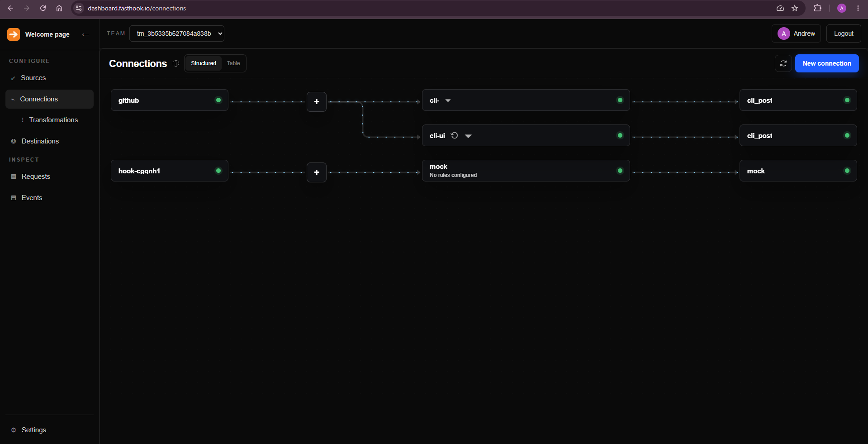Click the Destinations icon in sidebar
The width and height of the screenshot is (868, 444).
pyautogui.click(x=14, y=141)
